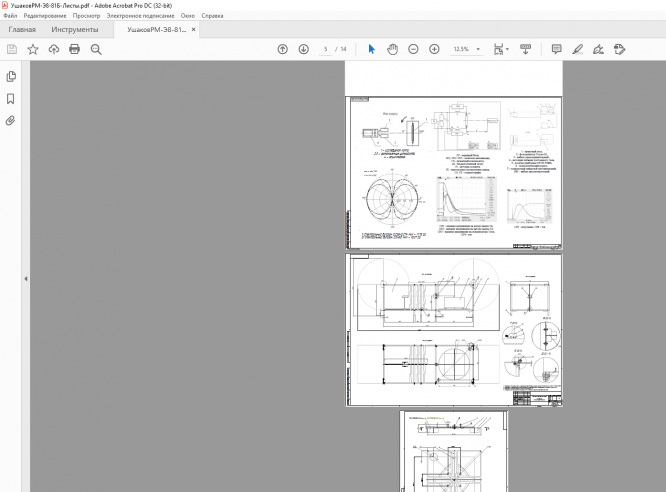Zoom in with the plus button
666x492 pixels.
pyautogui.click(x=434, y=49)
